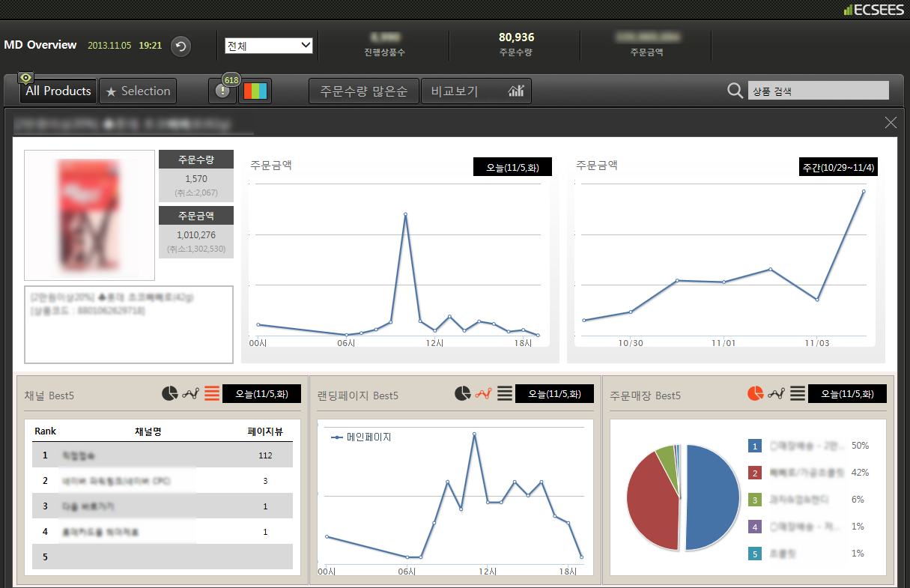
Task: Open the alert icon with badge 618
Action: click(x=222, y=91)
